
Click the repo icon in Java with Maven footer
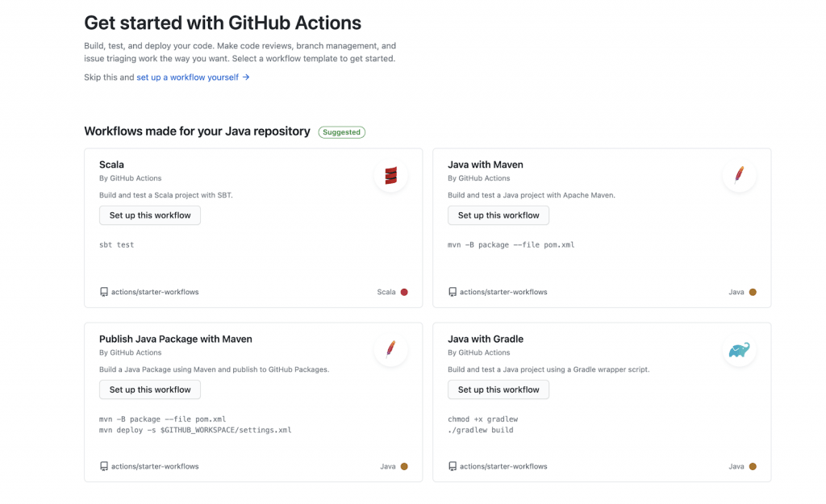coord(453,292)
